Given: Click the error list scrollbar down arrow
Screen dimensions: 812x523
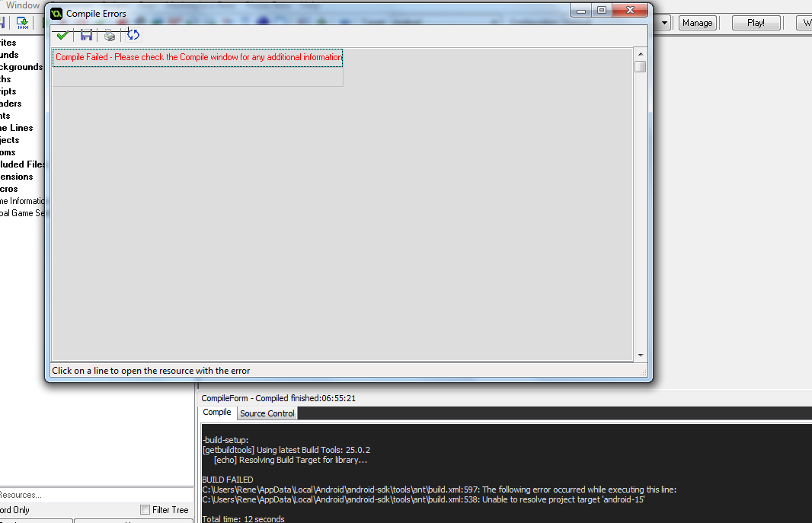Looking at the screenshot, I should 641,356.
